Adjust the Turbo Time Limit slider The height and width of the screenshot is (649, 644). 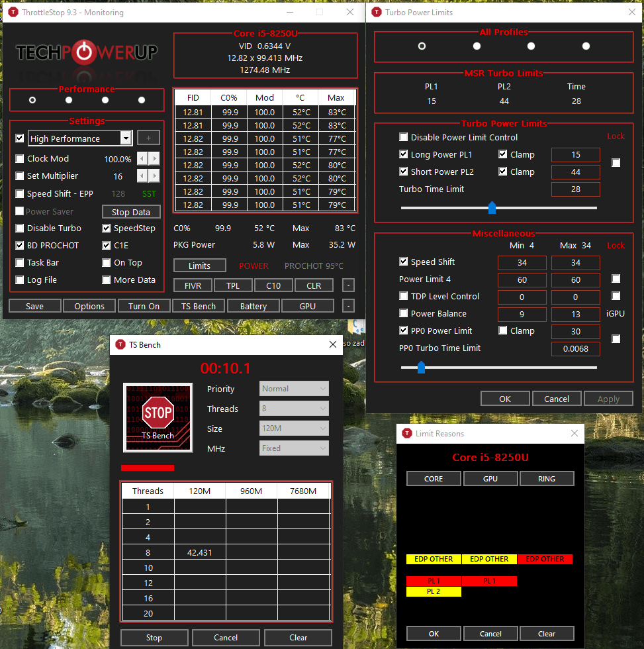492,207
